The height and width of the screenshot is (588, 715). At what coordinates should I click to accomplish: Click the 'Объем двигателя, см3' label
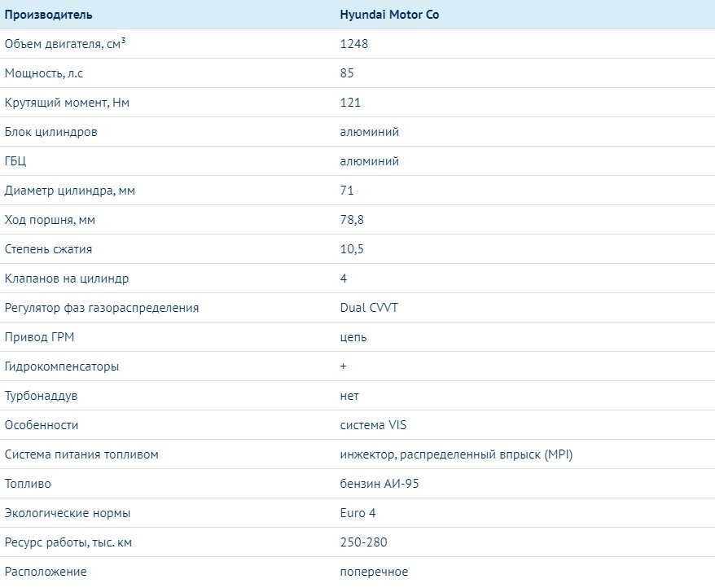pos(65,43)
